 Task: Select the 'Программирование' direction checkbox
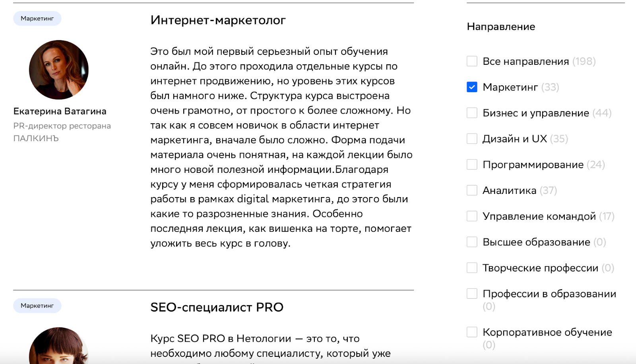pos(472,165)
